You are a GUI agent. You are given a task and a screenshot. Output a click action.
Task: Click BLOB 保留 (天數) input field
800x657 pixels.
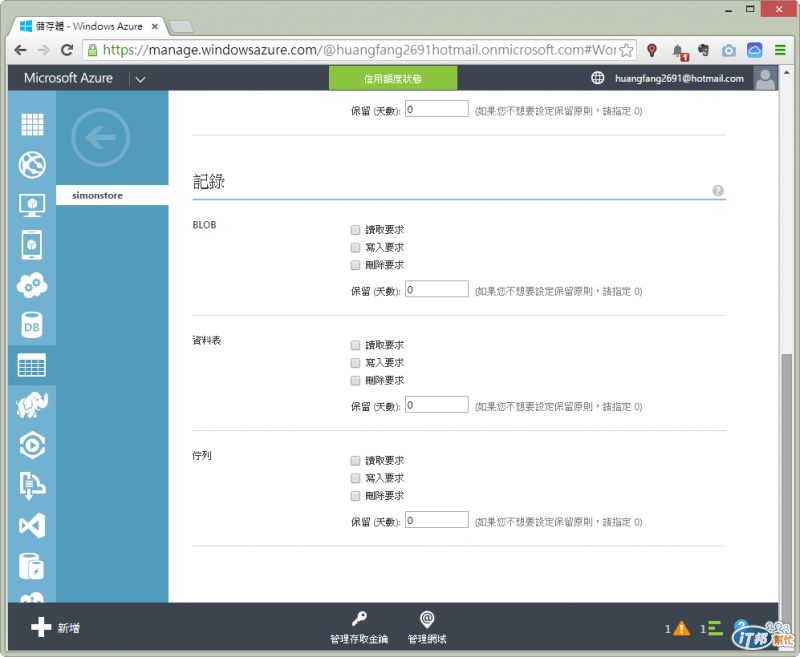pyautogui.click(x=437, y=289)
